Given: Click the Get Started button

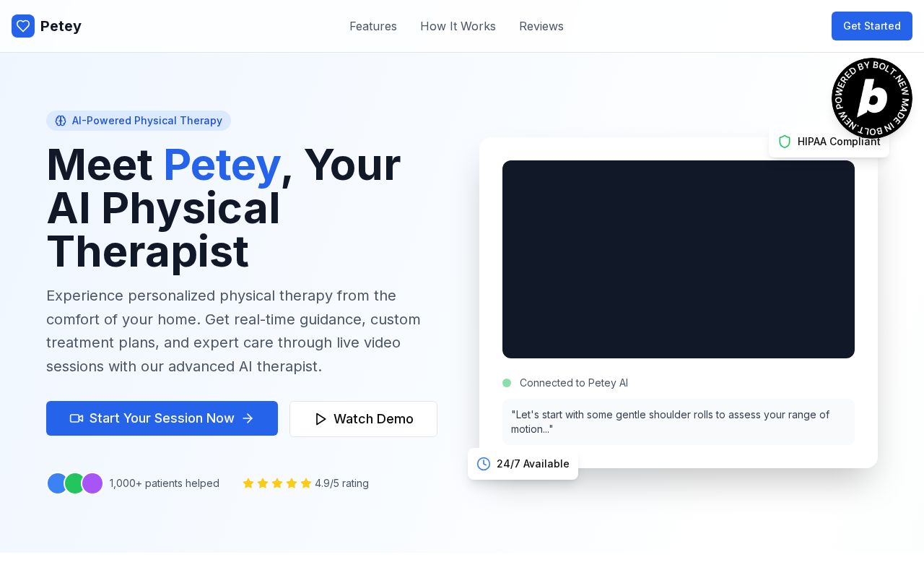Looking at the screenshot, I should (872, 26).
